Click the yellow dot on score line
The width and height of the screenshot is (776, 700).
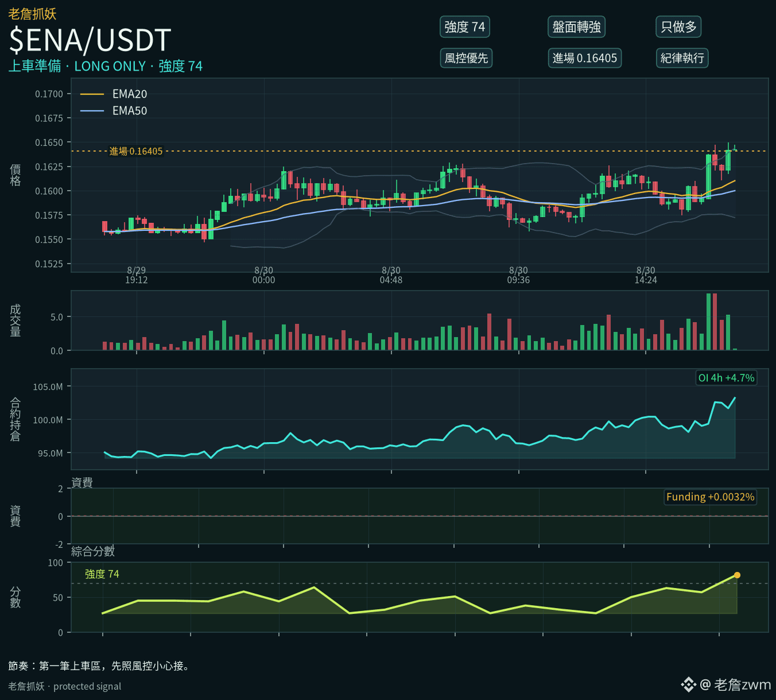click(737, 575)
